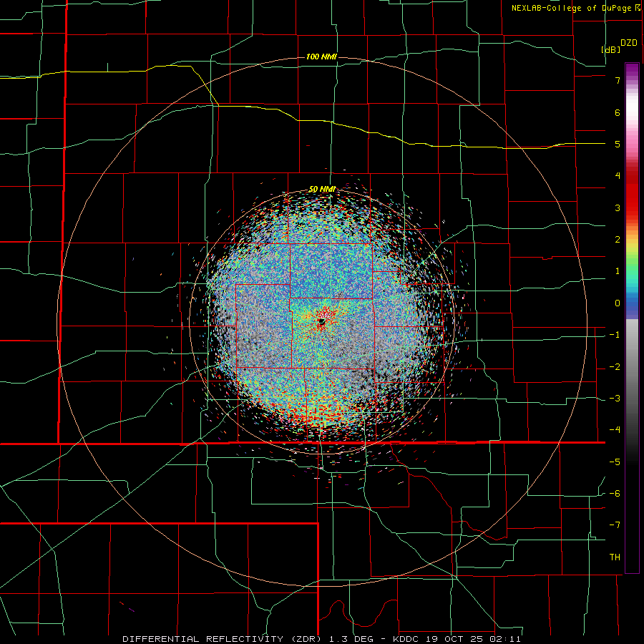Select the -3 value on the scale
Screen dimensions: 644x644
click(x=615, y=399)
